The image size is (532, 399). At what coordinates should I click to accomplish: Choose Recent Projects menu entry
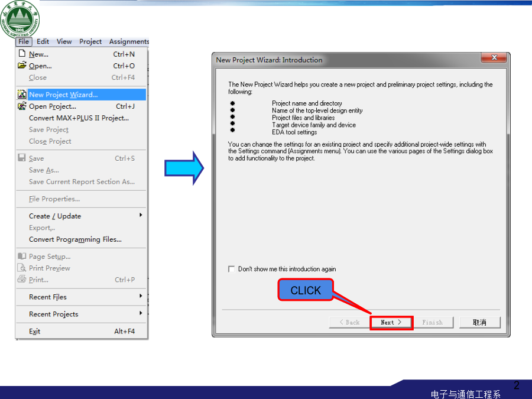(82, 314)
